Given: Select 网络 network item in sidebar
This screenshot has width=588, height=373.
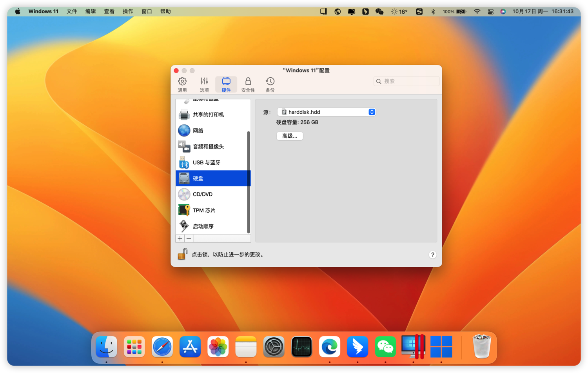Looking at the screenshot, I should click(213, 131).
